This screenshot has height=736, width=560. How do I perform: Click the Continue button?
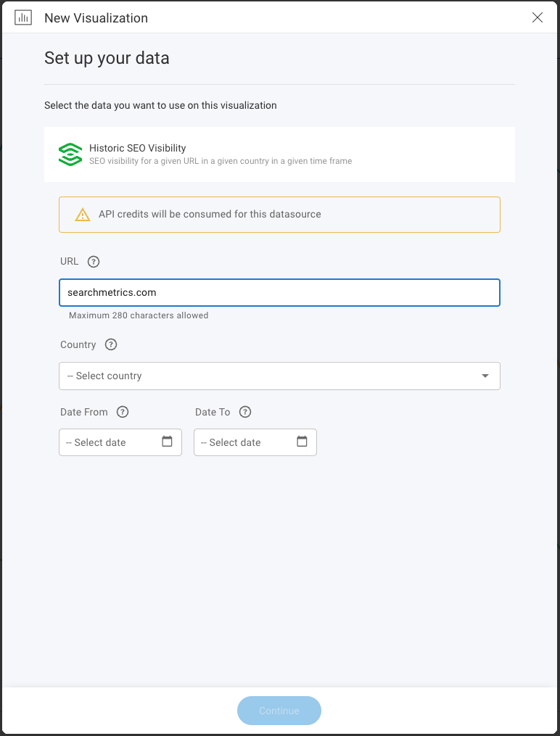[279, 711]
